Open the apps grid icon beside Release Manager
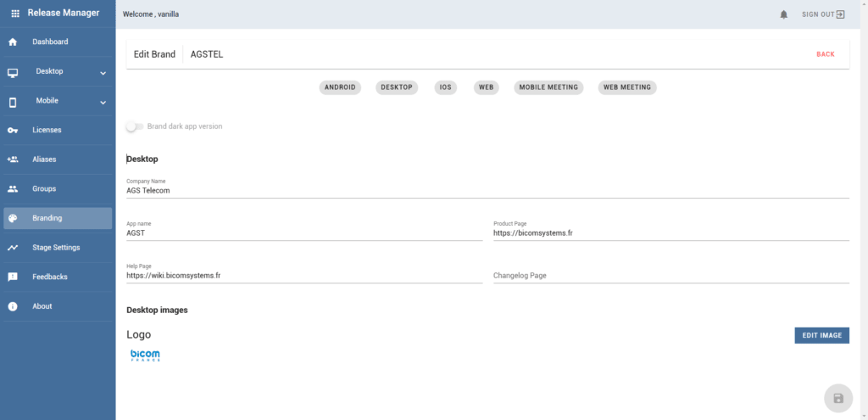The height and width of the screenshot is (420, 868). click(x=15, y=14)
